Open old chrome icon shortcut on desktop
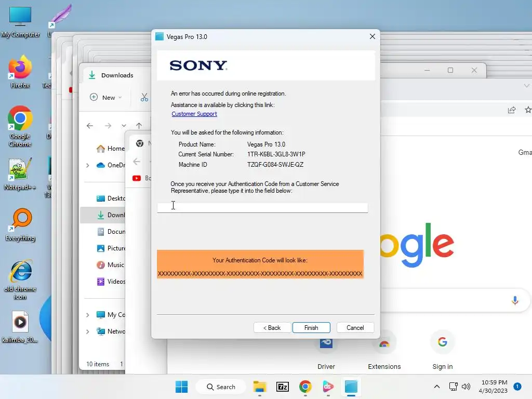This screenshot has width=532, height=399. click(20, 280)
